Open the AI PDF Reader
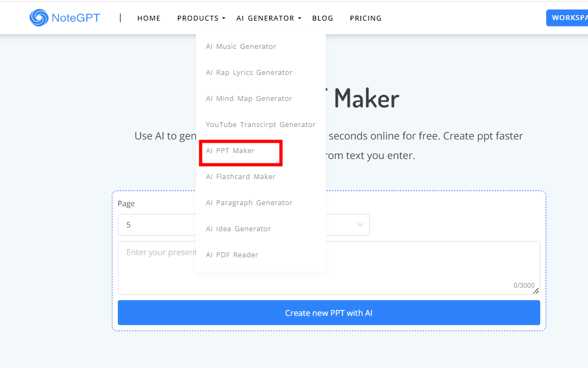The width and height of the screenshot is (588, 368). (232, 255)
